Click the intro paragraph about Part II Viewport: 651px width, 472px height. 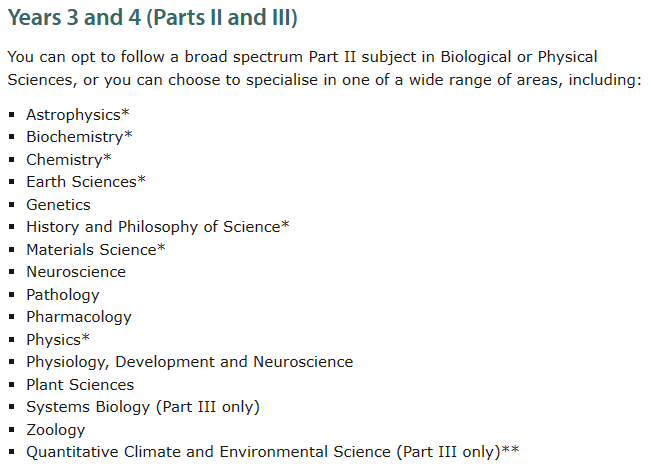pos(324,68)
